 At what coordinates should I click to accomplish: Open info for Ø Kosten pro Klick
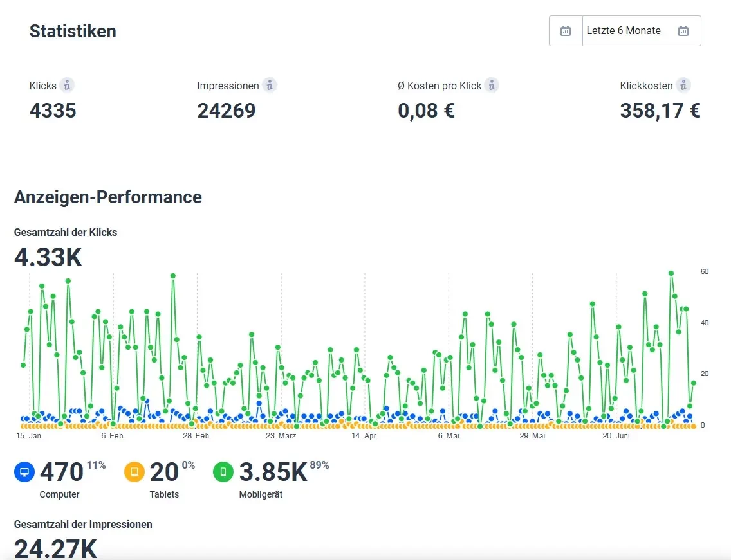[492, 85]
